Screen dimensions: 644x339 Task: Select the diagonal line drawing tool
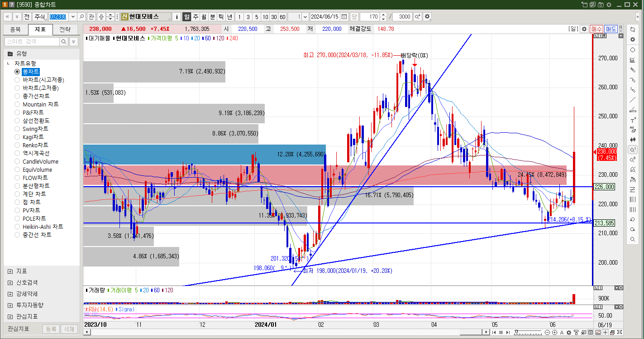[x=633, y=100]
